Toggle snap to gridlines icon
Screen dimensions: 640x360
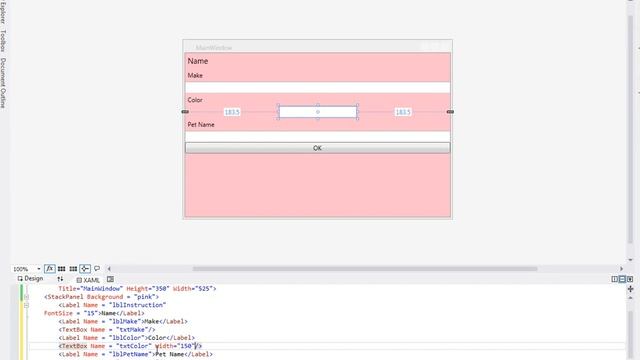(x=73, y=269)
